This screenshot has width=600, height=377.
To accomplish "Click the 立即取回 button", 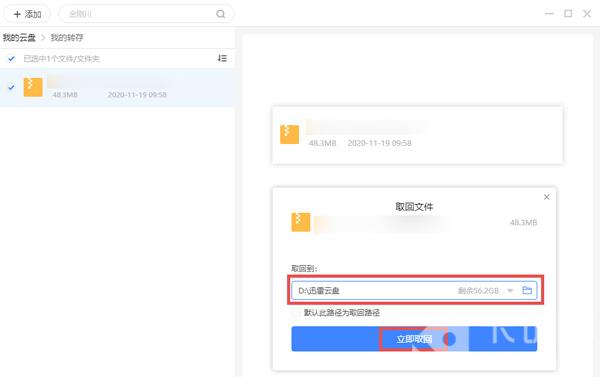I will [x=414, y=339].
